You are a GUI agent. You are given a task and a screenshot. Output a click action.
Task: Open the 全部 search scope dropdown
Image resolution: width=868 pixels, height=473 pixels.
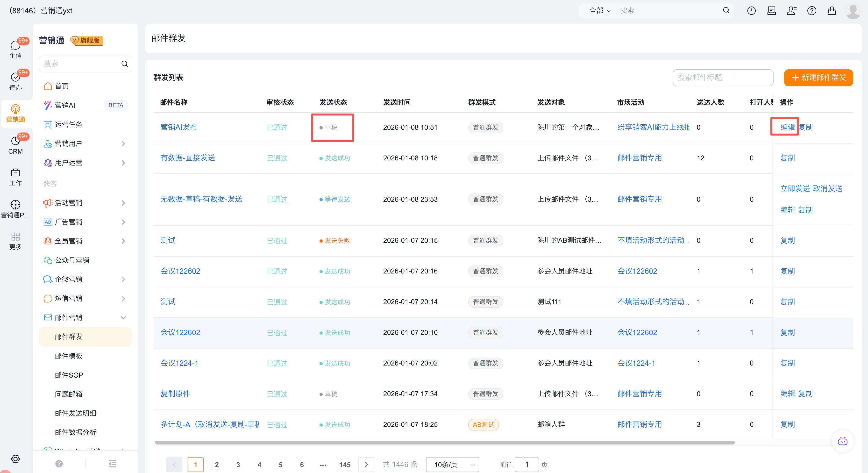coord(600,11)
